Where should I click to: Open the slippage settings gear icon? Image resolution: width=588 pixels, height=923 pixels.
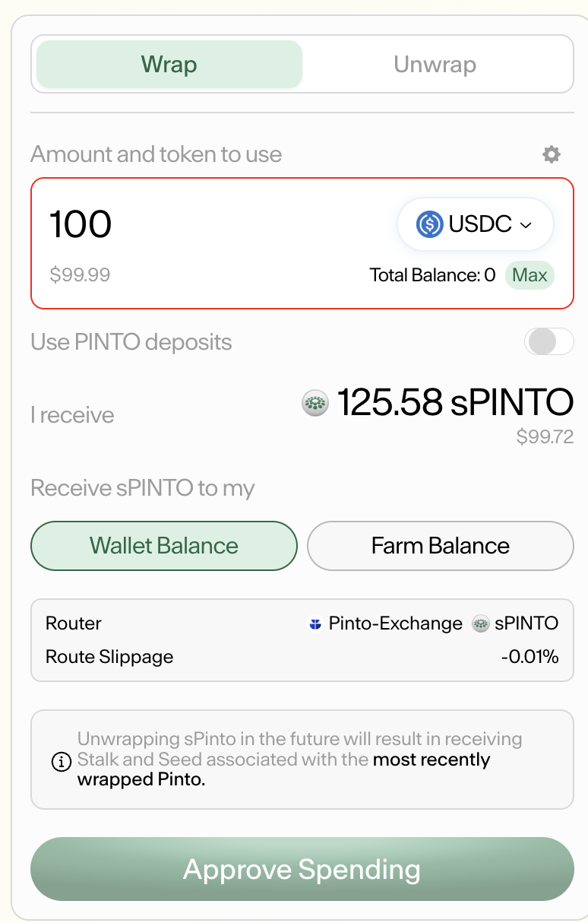coord(551,154)
